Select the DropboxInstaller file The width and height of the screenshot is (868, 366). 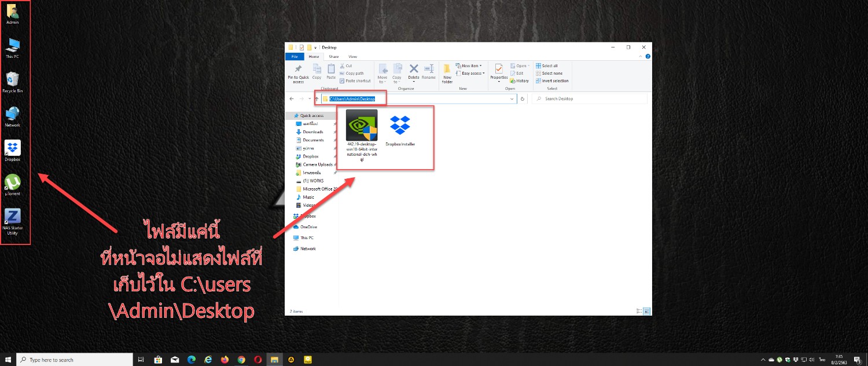(x=400, y=130)
